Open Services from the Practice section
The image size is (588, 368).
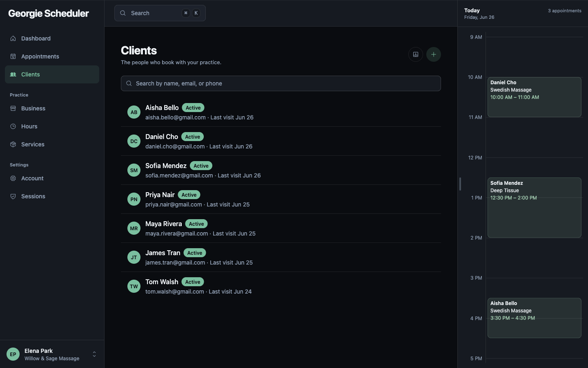[52, 144]
